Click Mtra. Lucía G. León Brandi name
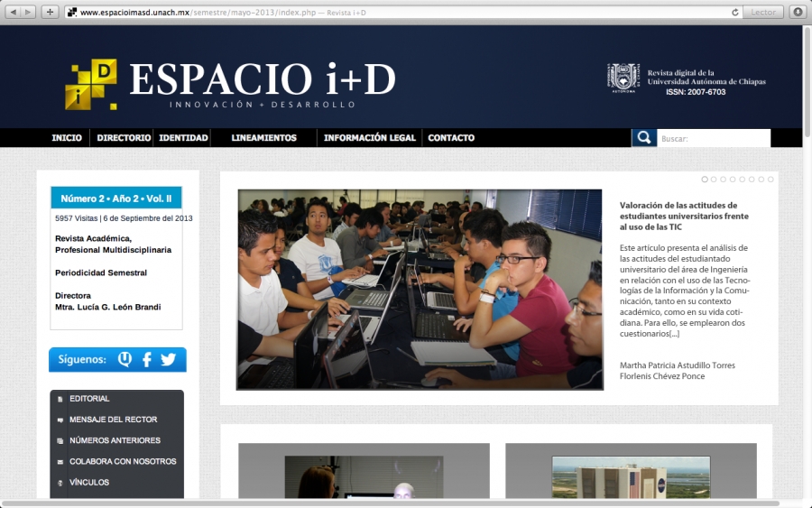 tap(107, 307)
